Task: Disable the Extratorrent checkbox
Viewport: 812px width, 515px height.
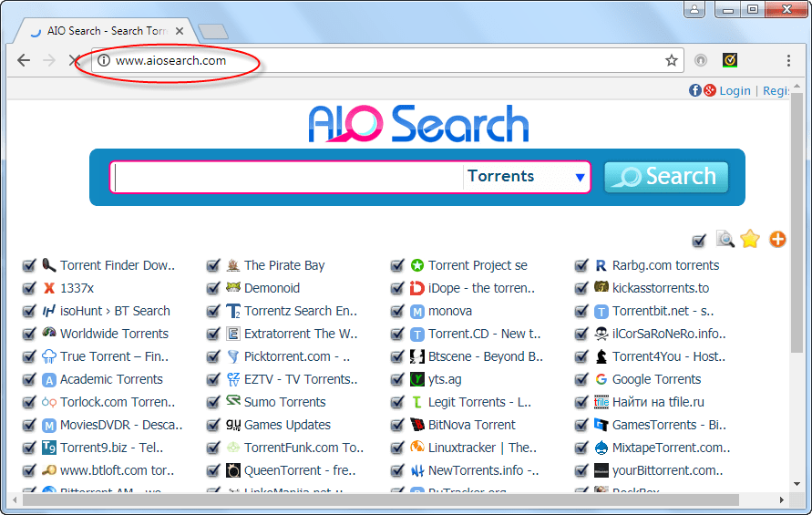Action: click(213, 334)
